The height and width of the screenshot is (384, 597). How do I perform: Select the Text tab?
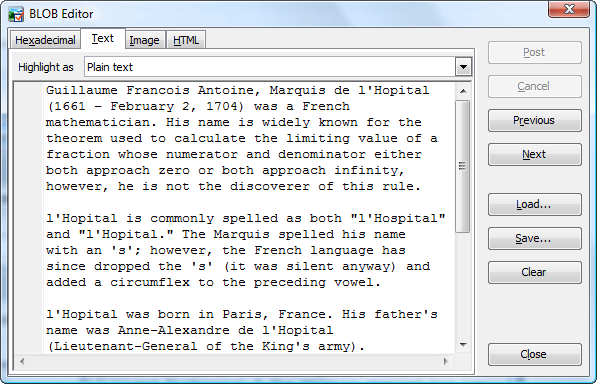point(103,38)
